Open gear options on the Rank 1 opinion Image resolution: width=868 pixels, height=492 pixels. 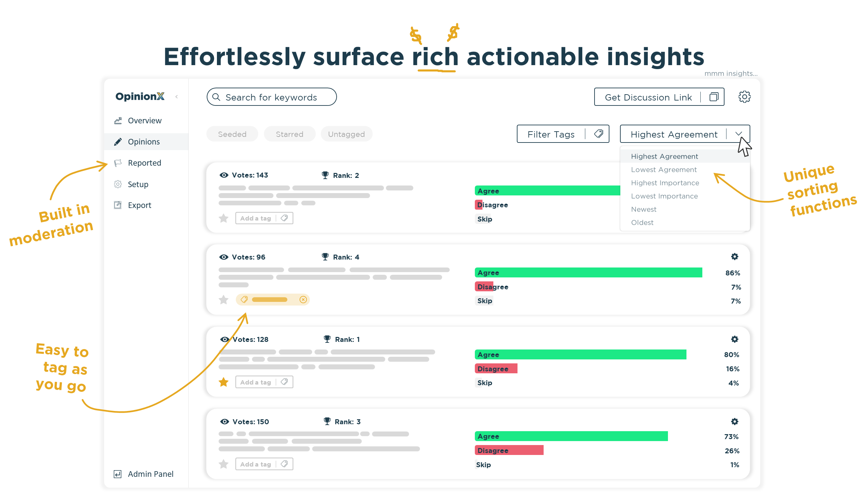734,339
